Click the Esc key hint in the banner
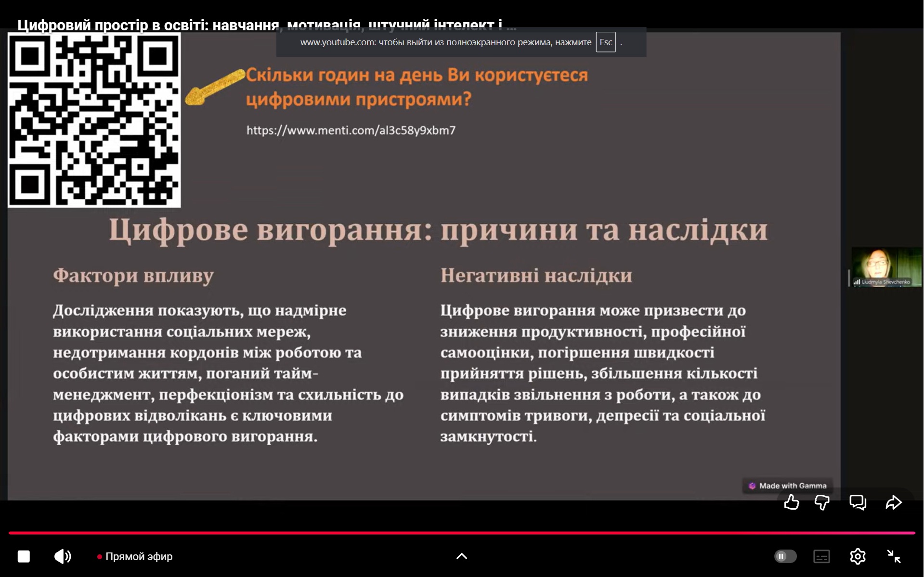 click(x=605, y=42)
